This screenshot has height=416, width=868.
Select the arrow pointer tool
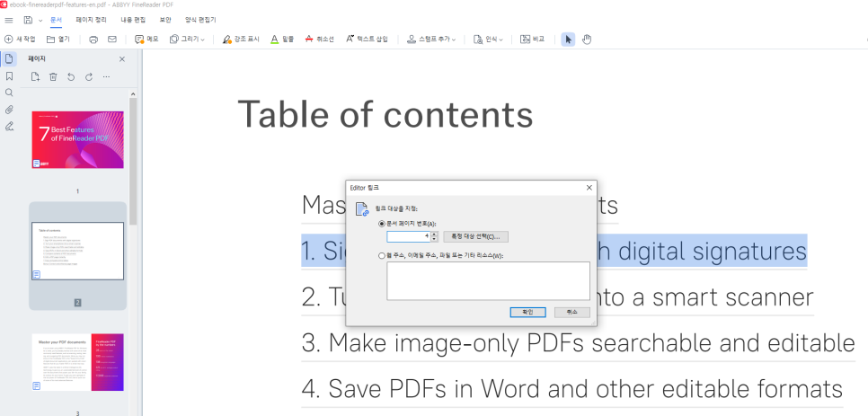click(568, 40)
